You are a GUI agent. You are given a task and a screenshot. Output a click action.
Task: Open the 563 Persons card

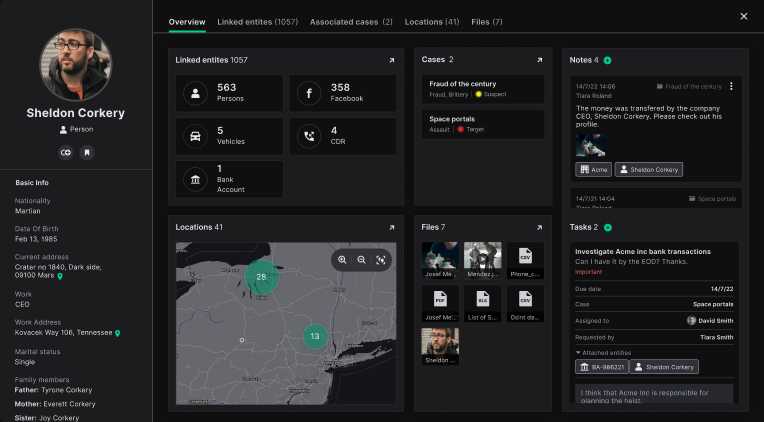(x=229, y=93)
